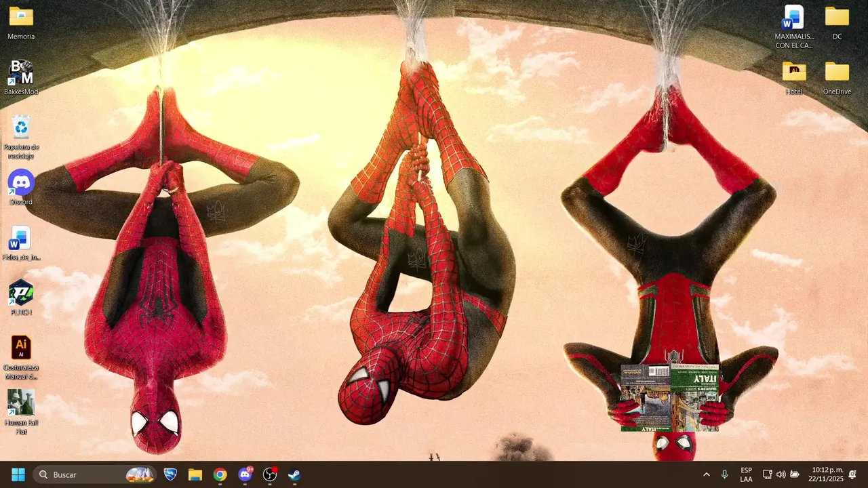868x488 pixels.
Task: Open Google Chrome from the taskbar
Action: pyautogui.click(x=220, y=474)
